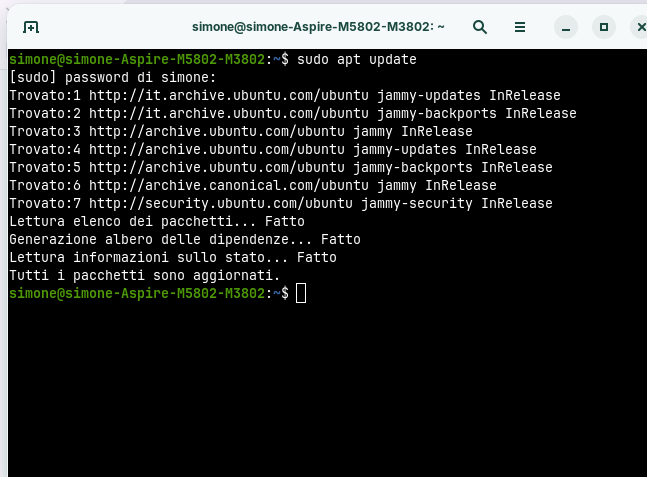Click the Trovato:3 archive.ubuntu.com jammy line

(241, 132)
